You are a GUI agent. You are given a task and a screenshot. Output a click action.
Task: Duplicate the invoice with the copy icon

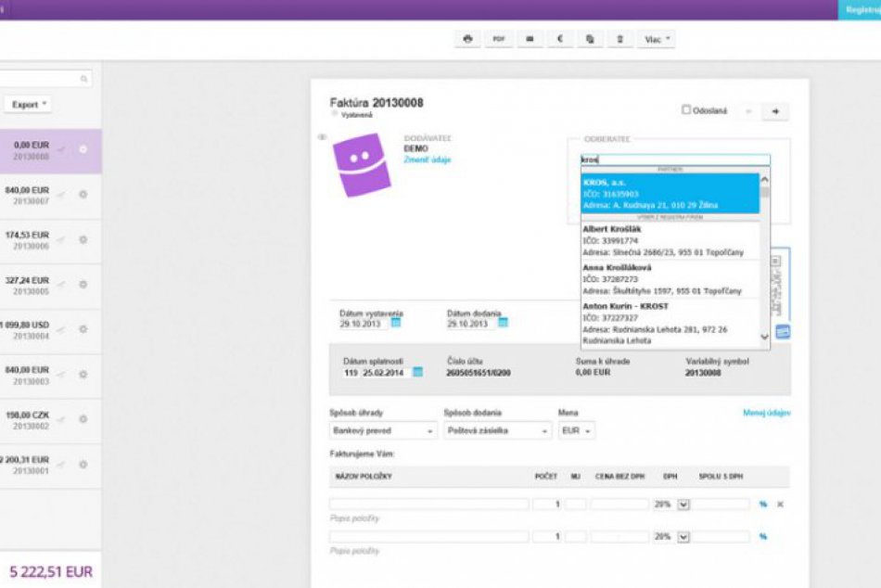(590, 39)
